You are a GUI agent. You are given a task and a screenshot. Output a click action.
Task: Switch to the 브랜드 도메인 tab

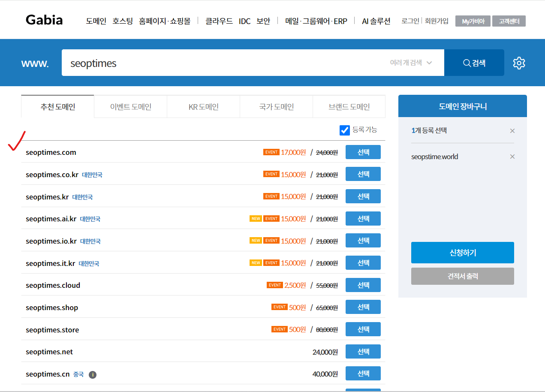click(x=349, y=106)
